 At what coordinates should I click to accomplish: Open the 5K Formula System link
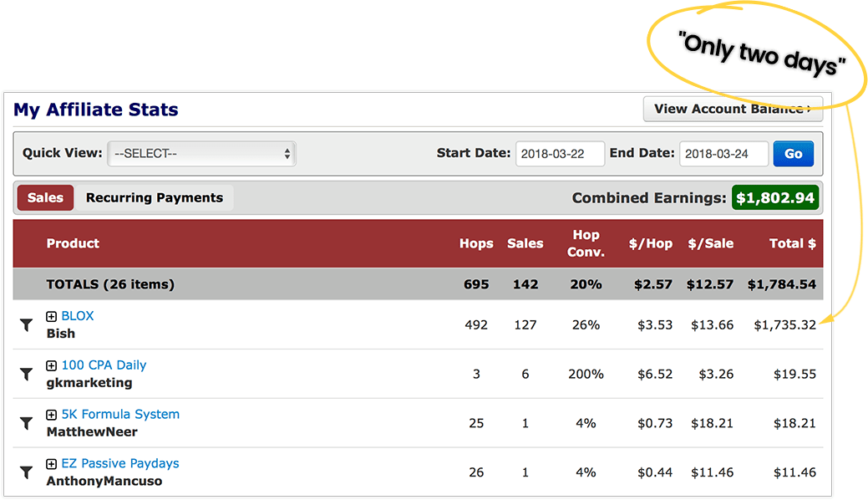tap(120, 415)
